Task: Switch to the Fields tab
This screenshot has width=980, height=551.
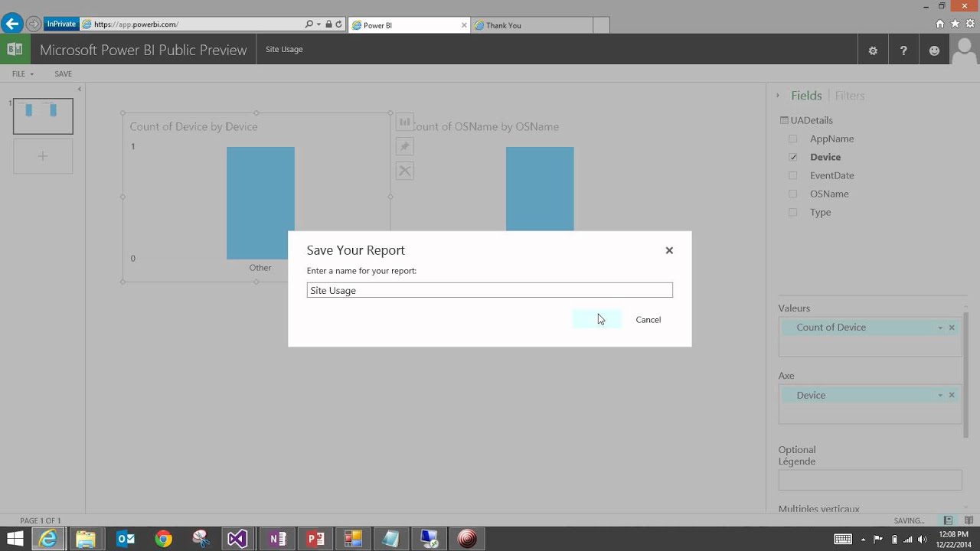Action: [x=806, y=96]
